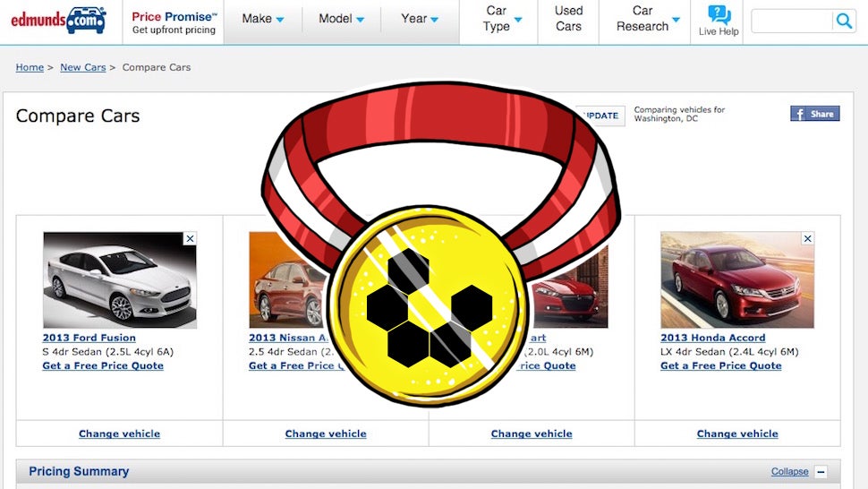Image resolution: width=868 pixels, height=489 pixels.
Task: Open the 2013 Honda Accord photo
Action: point(737,280)
